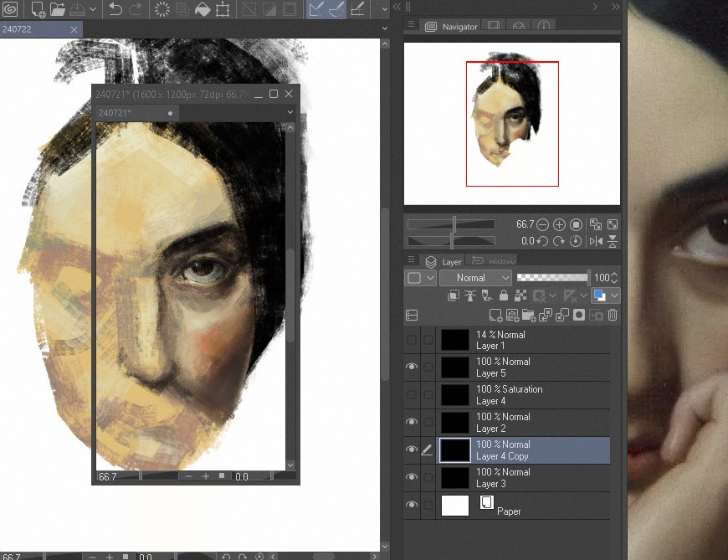Open the Layer panel hamburger menu
The width and height of the screenshot is (728, 560).
411,259
